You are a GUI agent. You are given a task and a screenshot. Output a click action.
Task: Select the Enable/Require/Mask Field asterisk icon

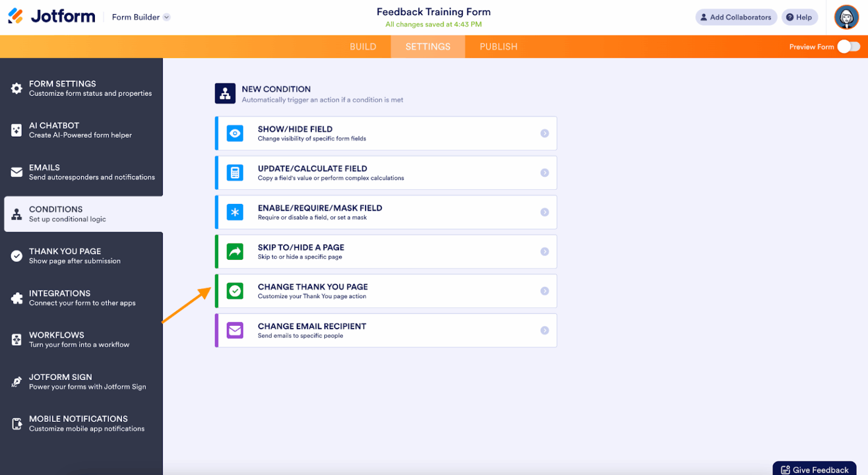point(235,212)
